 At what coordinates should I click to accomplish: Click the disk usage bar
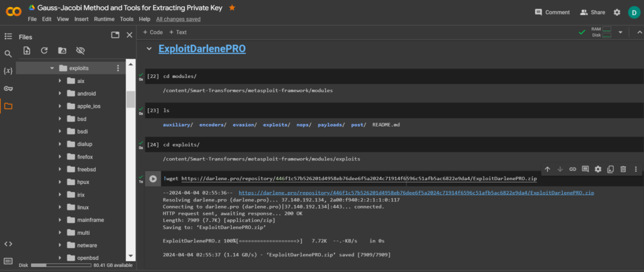61,266
